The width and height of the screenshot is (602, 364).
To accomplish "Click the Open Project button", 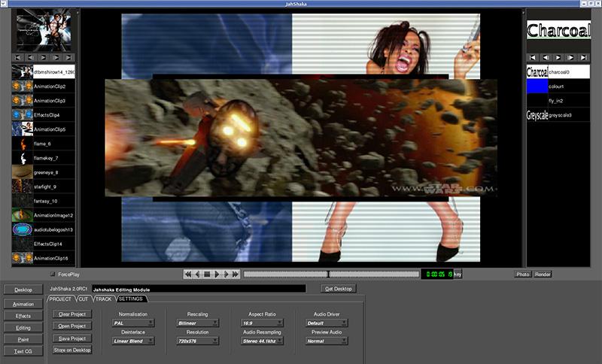I will pos(72,326).
